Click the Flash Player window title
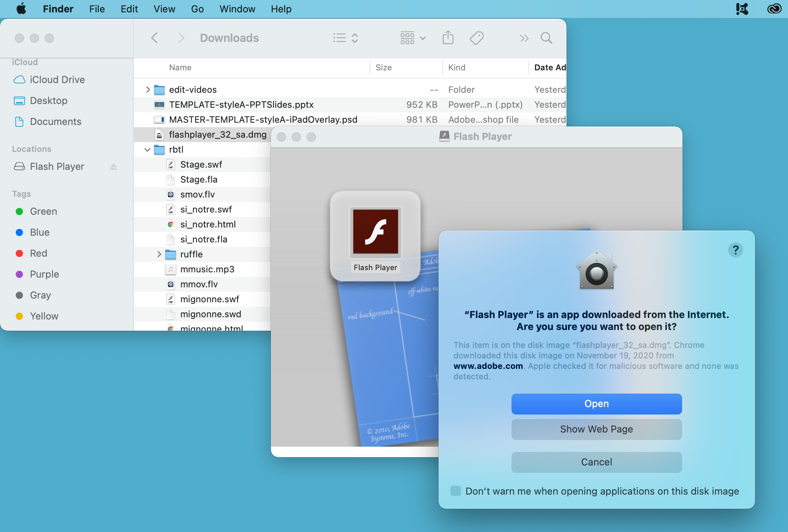The image size is (788, 532). tap(482, 137)
